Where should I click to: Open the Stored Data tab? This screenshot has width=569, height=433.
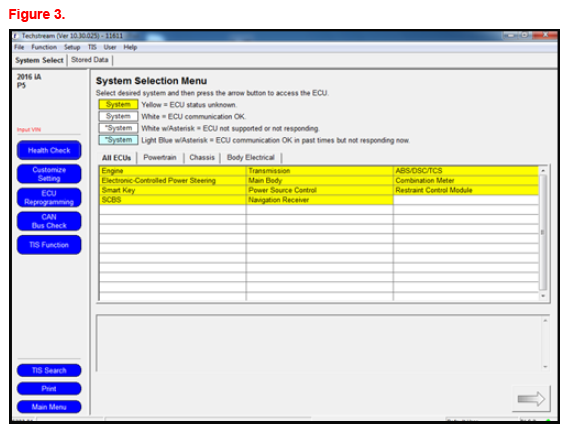[x=90, y=60]
